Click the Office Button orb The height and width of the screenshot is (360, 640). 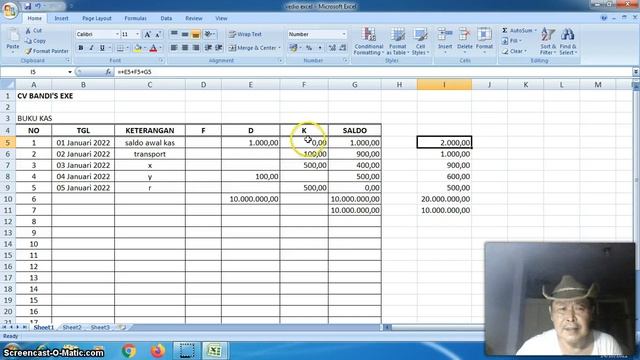(10, 10)
